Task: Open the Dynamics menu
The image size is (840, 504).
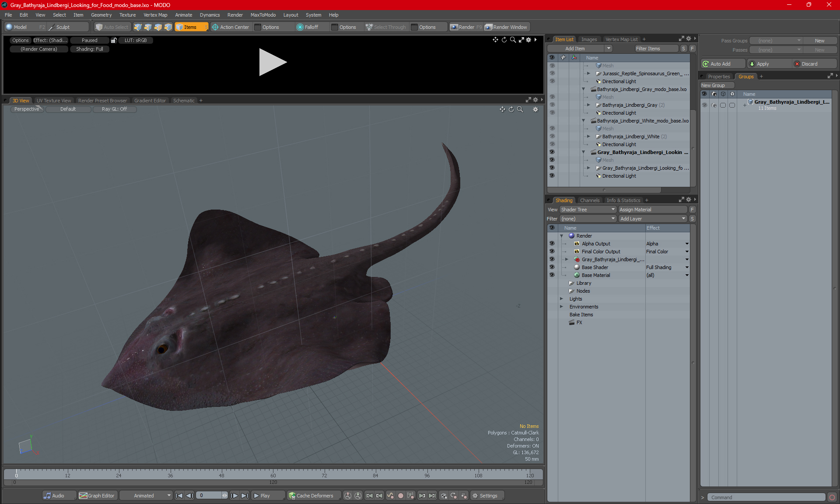Action: (210, 15)
